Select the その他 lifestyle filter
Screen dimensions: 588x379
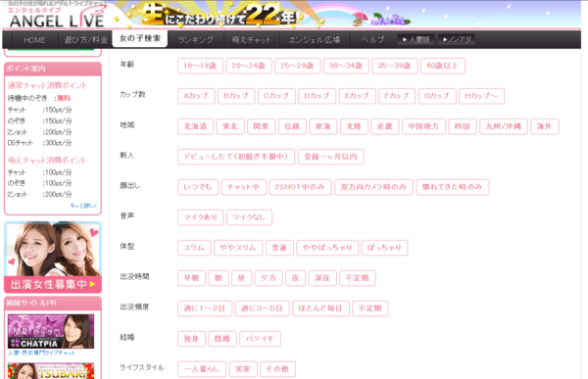pos(277,369)
